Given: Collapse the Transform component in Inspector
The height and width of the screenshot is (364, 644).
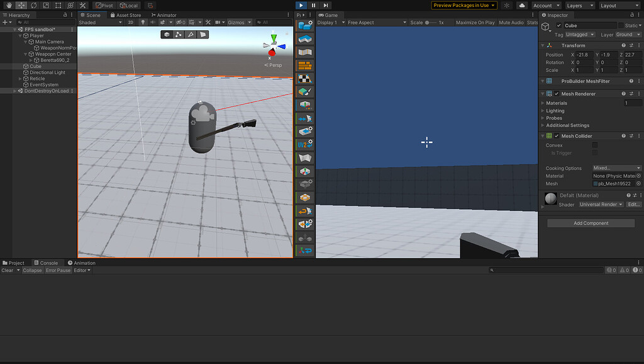Looking at the screenshot, I should tap(542, 45).
